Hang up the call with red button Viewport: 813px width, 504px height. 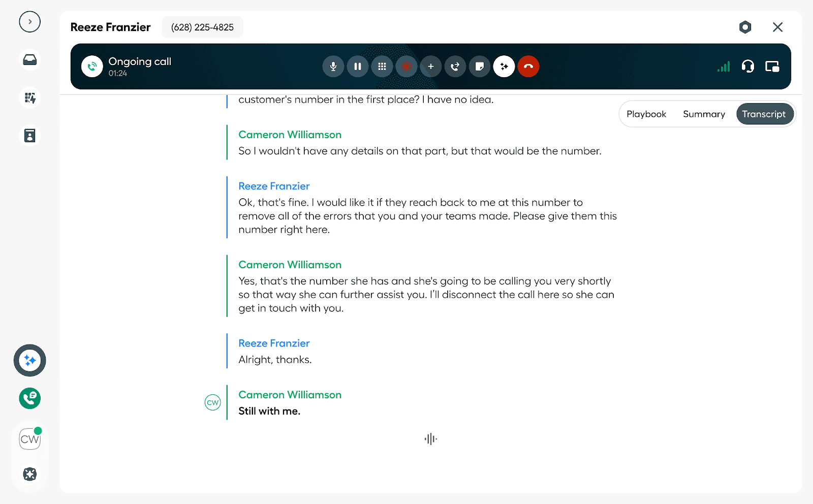(528, 67)
